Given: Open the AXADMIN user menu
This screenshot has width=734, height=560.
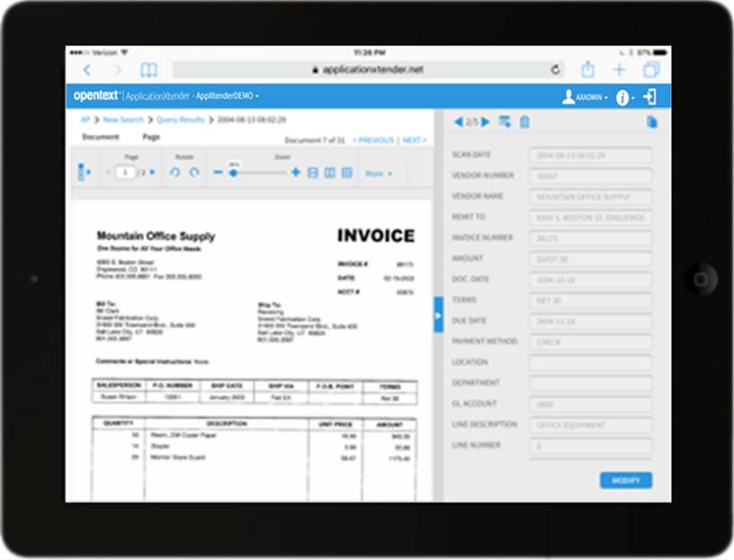Looking at the screenshot, I should coord(585,97).
